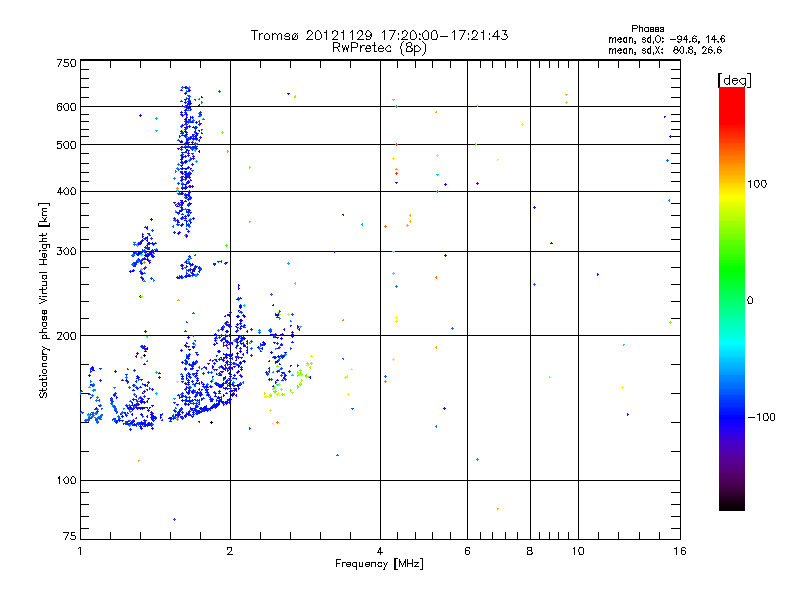The width and height of the screenshot is (800, 600).
Task: Select the "mean, sd,O: -94.6, 14.6" line
Action: [x=666, y=39]
